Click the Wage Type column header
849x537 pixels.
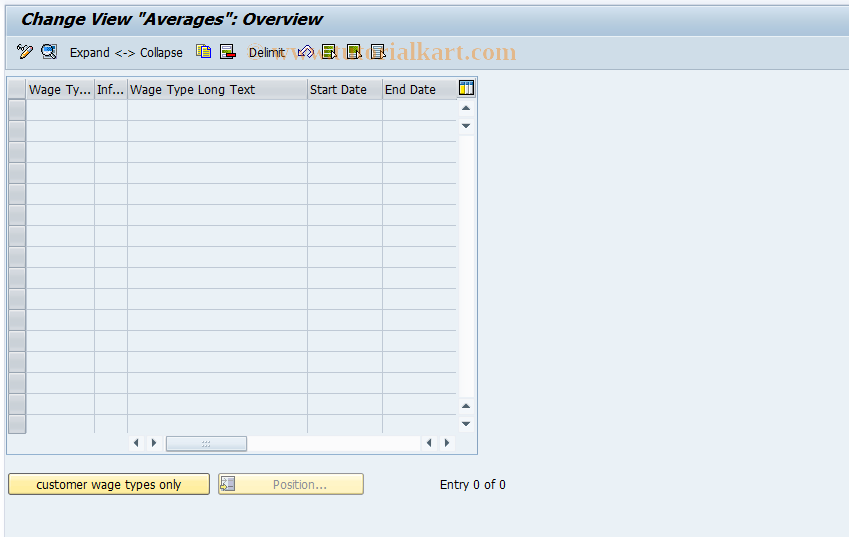(x=60, y=89)
